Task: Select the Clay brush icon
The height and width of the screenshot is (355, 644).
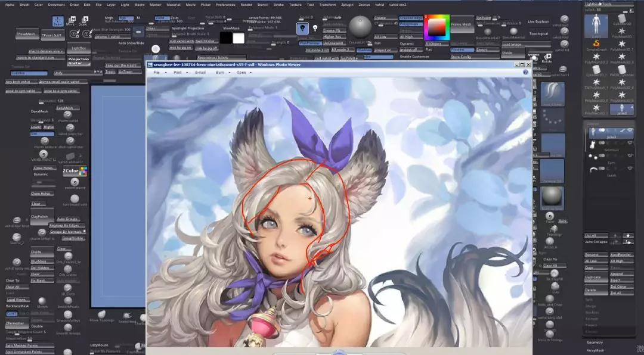Action: pyautogui.click(x=555, y=286)
